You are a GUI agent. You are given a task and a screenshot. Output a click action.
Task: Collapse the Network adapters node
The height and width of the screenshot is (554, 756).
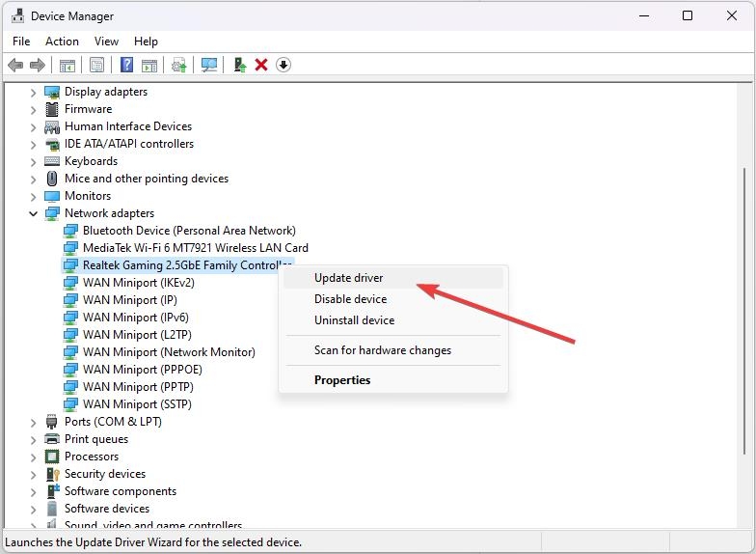pyautogui.click(x=33, y=213)
